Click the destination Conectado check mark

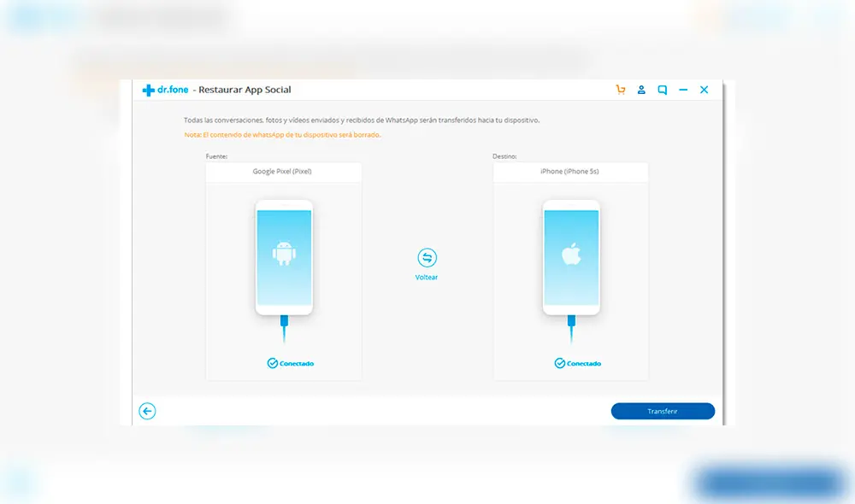click(x=559, y=363)
